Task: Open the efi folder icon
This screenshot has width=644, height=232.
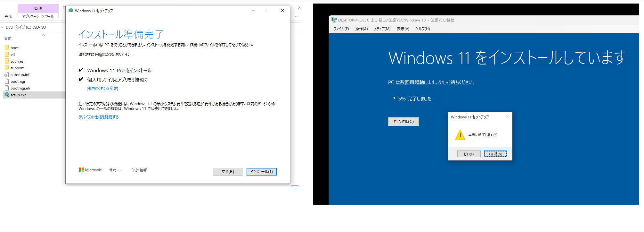Action: click(x=7, y=55)
